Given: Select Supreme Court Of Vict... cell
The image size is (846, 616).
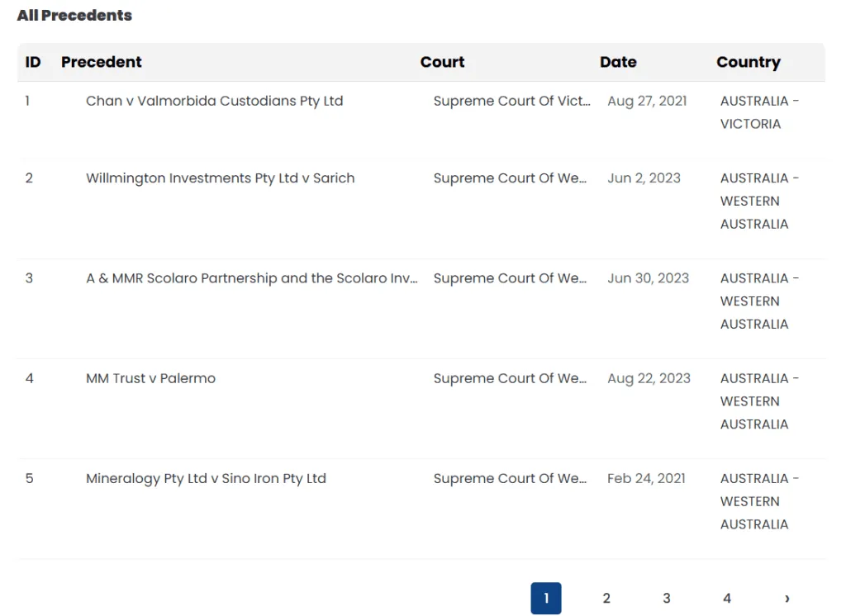Looking at the screenshot, I should click(x=512, y=101).
